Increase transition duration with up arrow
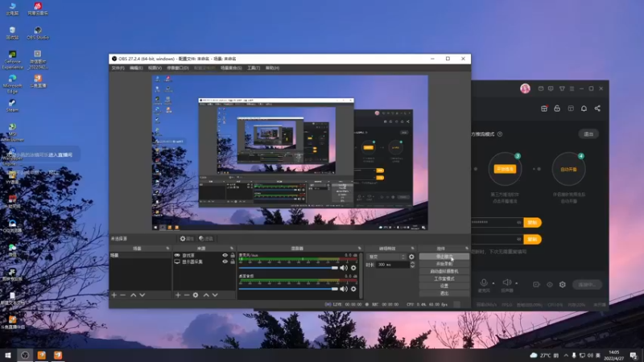This screenshot has height=362, width=644. 412,263
